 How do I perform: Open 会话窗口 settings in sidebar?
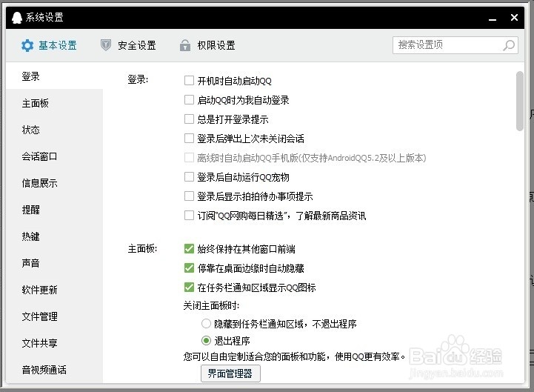click(55, 156)
